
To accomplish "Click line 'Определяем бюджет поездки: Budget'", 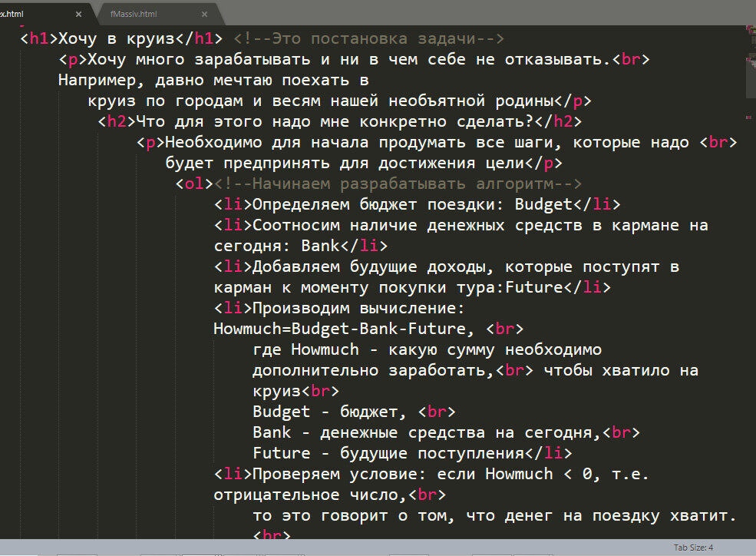I will coord(417,204).
